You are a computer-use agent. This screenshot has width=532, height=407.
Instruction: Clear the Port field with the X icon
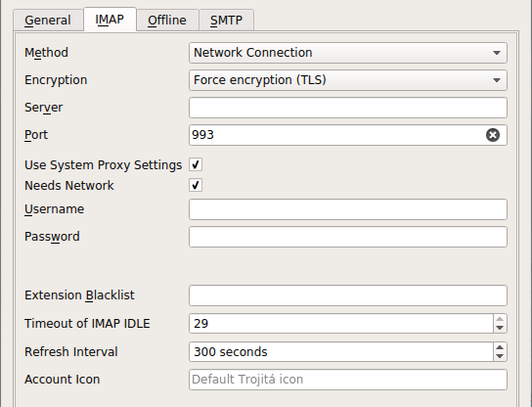pyautogui.click(x=493, y=135)
